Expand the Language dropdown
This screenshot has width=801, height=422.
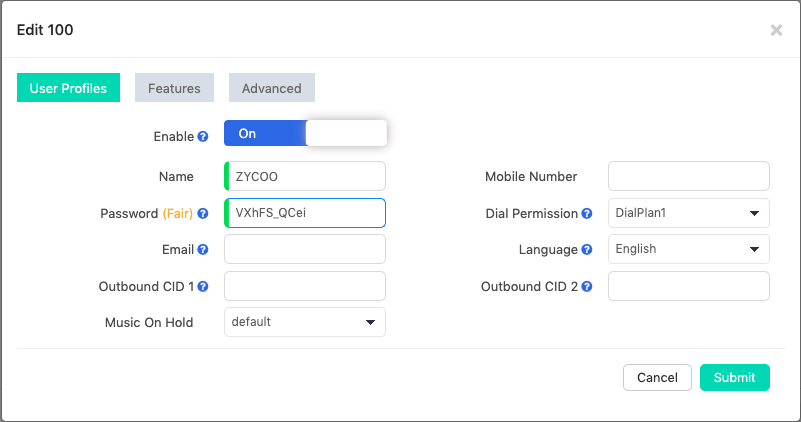click(688, 249)
